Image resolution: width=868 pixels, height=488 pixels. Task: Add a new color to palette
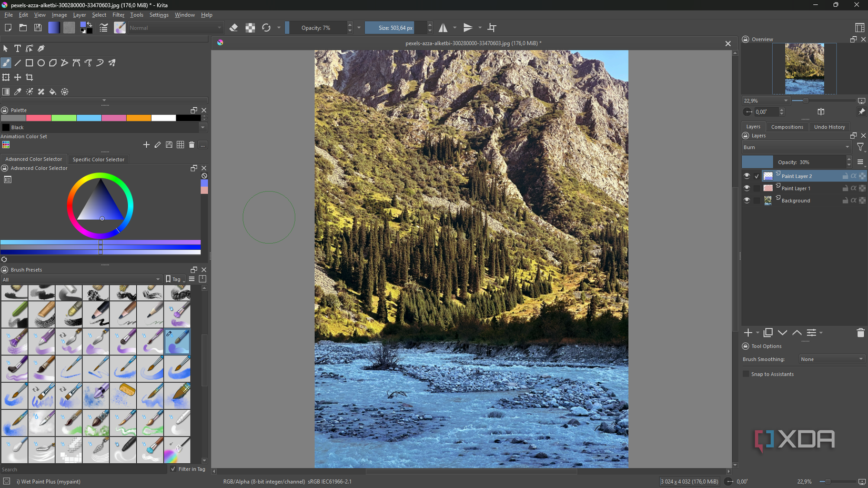click(146, 145)
